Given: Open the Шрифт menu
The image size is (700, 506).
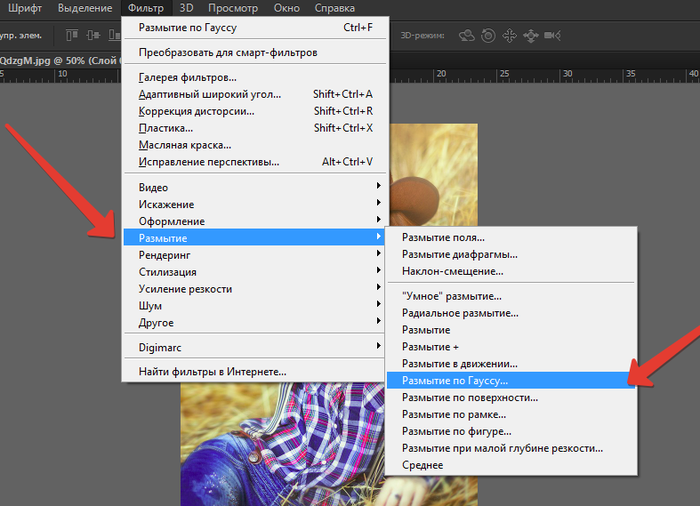Looking at the screenshot, I should 25,8.
